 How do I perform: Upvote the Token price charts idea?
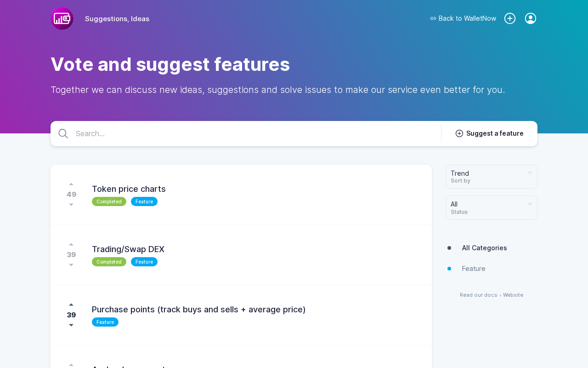click(71, 184)
